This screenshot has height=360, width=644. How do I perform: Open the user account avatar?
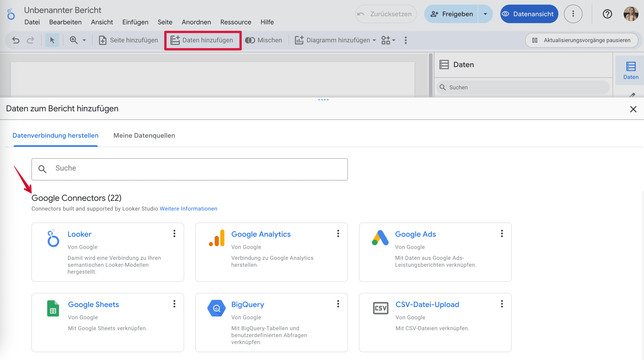click(x=631, y=14)
